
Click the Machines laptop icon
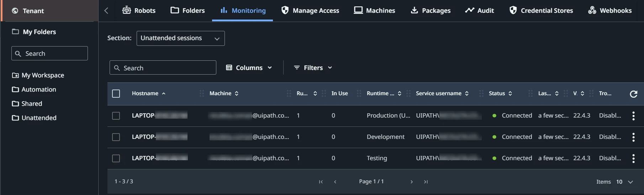358,10
